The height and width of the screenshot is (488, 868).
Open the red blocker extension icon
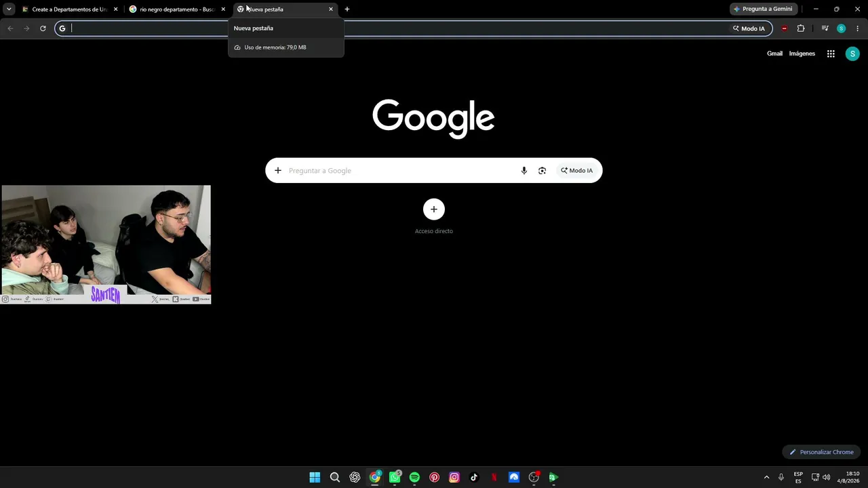click(785, 28)
